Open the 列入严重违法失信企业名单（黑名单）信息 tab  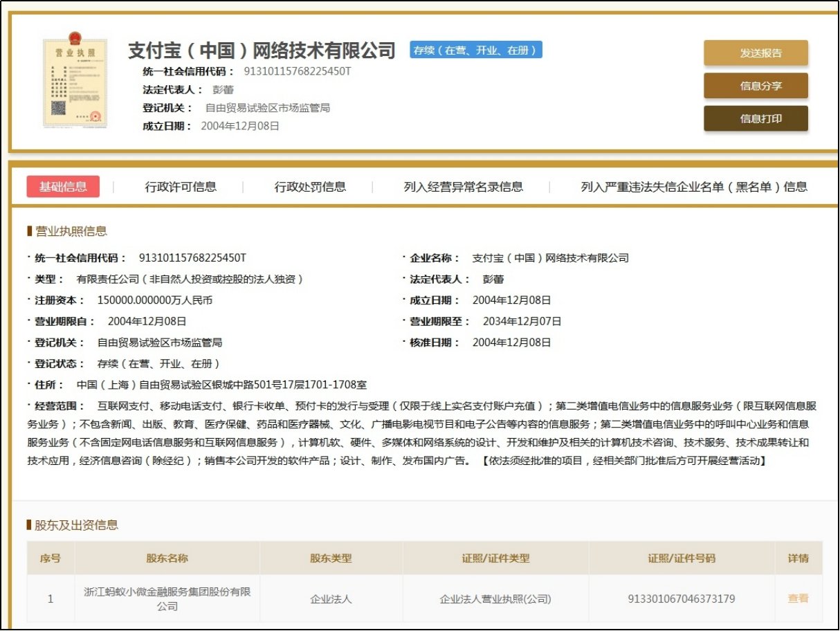(696, 187)
